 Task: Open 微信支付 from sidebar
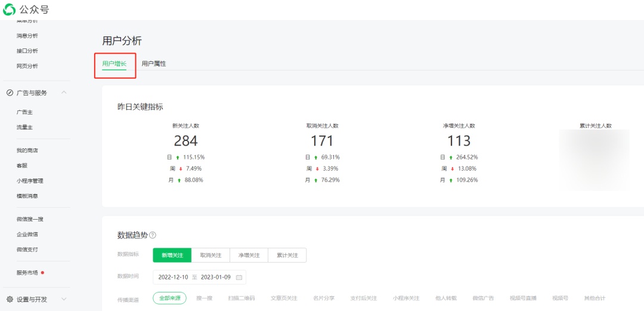tap(27, 250)
